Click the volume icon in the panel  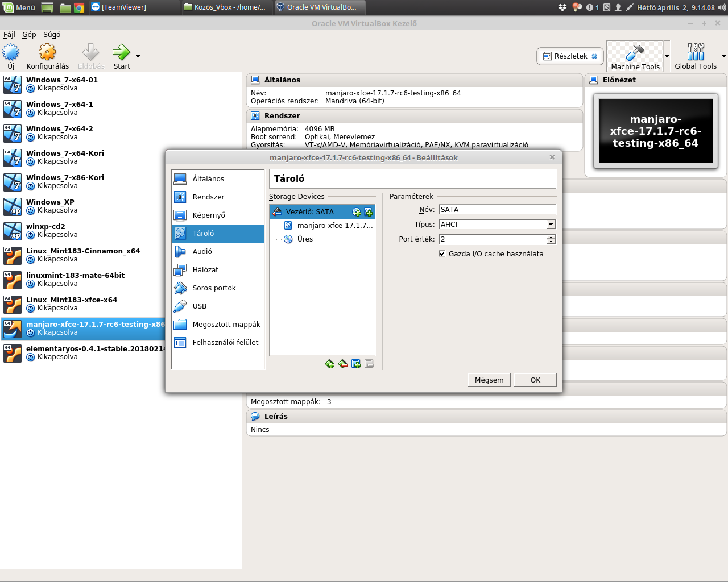click(722, 7)
